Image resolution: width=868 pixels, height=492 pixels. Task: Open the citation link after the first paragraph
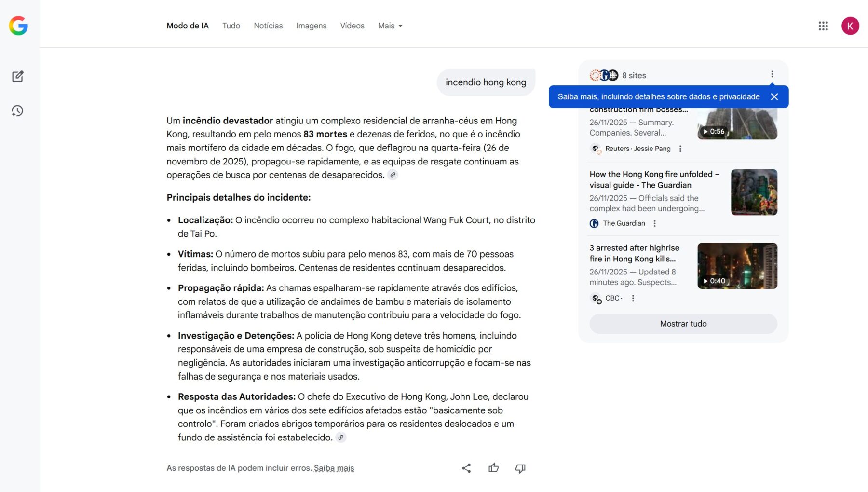(393, 175)
